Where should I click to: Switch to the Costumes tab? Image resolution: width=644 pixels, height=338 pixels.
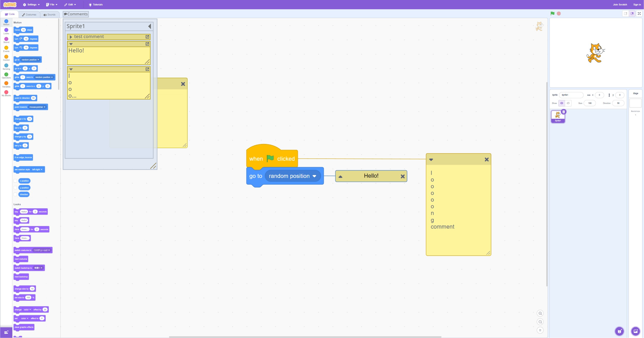(x=29, y=15)
